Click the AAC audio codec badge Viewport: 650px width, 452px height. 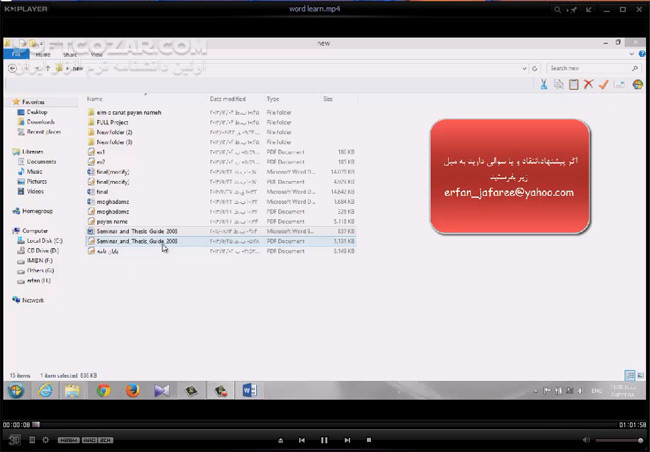[89, 440]
